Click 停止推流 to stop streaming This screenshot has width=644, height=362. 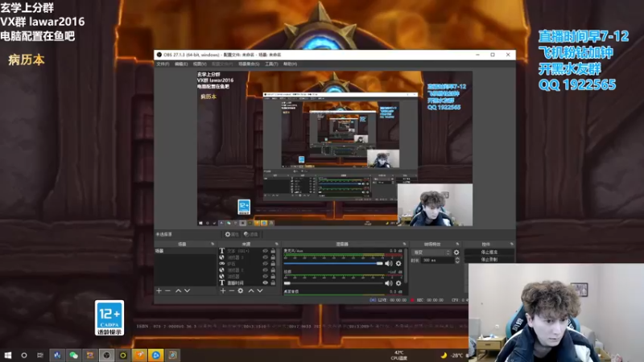[489, 252]
